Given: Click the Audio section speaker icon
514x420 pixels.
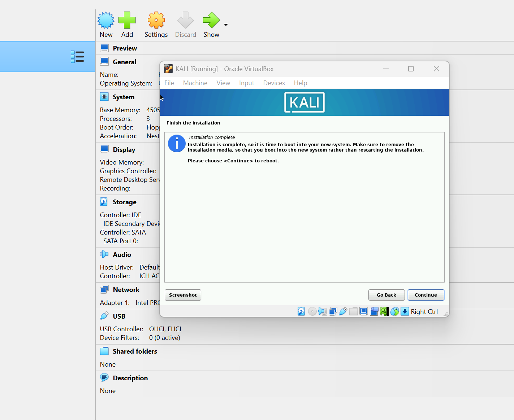Looking at the screenshot, I should (x=104, y=254).
